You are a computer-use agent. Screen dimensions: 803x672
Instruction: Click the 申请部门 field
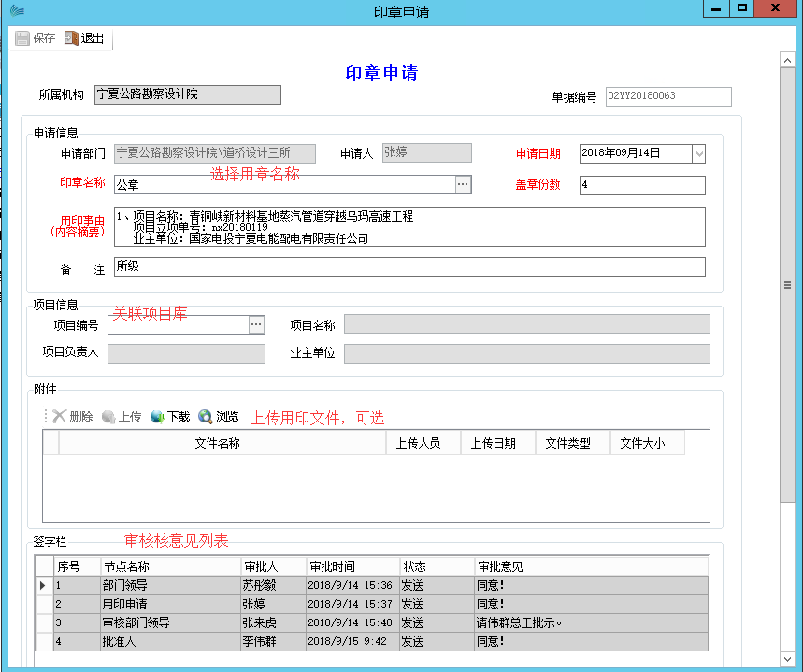tap(215, 153)
